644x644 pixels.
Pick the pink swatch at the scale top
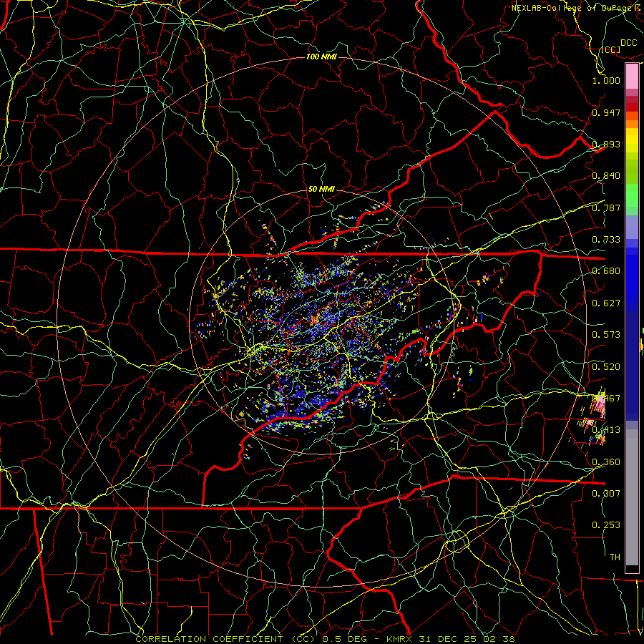pos(632,77)
